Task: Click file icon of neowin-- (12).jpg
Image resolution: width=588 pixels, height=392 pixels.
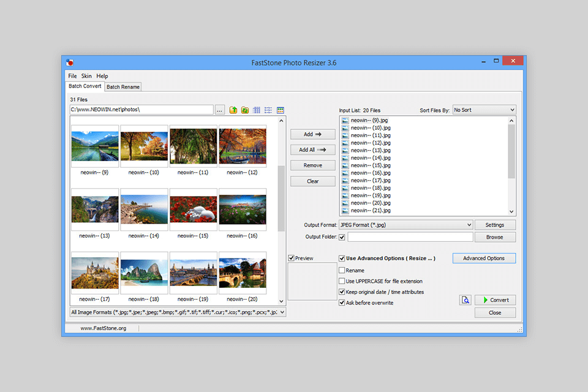Action: click(x=345, y=143)
